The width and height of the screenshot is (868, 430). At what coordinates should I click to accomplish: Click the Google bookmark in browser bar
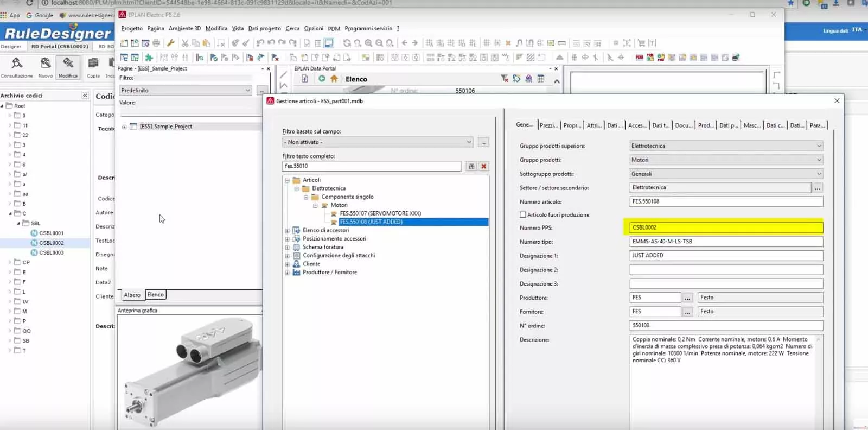coord(40,15)
